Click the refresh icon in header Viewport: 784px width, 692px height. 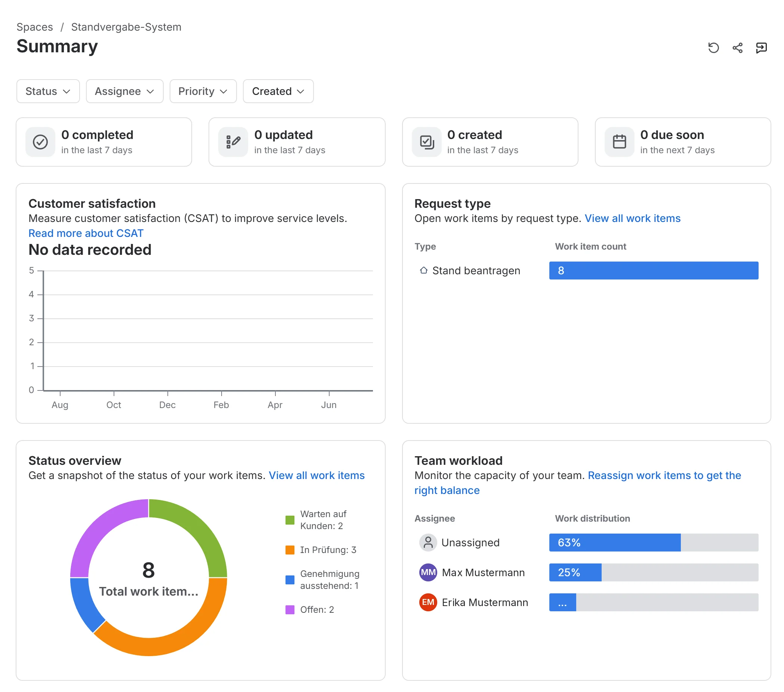coord(713,47)
